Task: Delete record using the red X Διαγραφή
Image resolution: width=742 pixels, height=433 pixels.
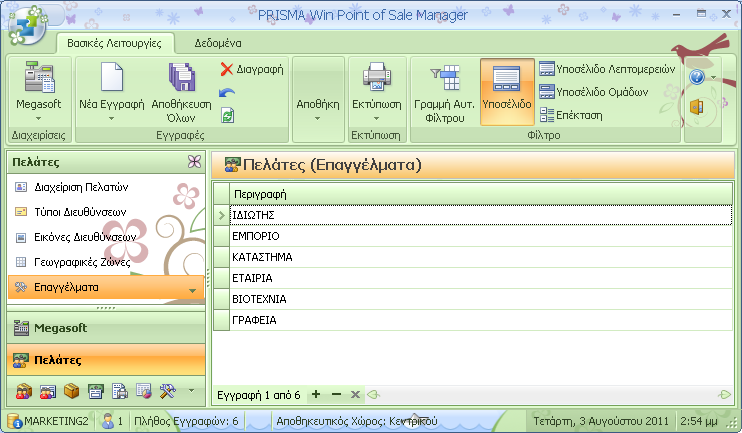Action: 252,69
